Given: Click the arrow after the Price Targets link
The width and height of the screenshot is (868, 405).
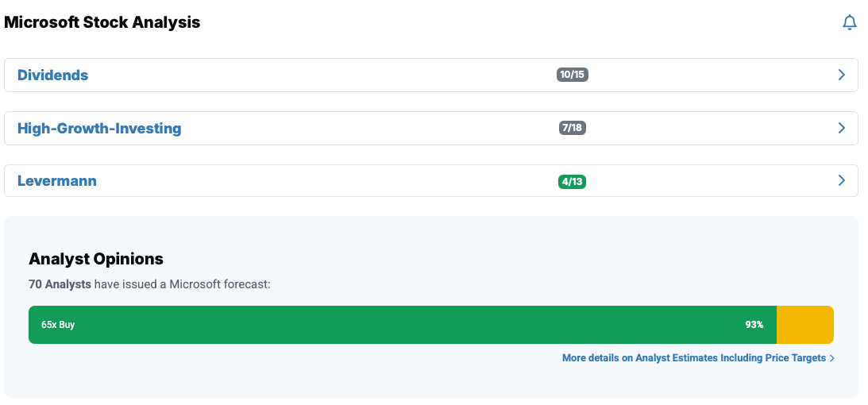Looking at the screenshot, I should pyautogui.click(x=831, y=358).
